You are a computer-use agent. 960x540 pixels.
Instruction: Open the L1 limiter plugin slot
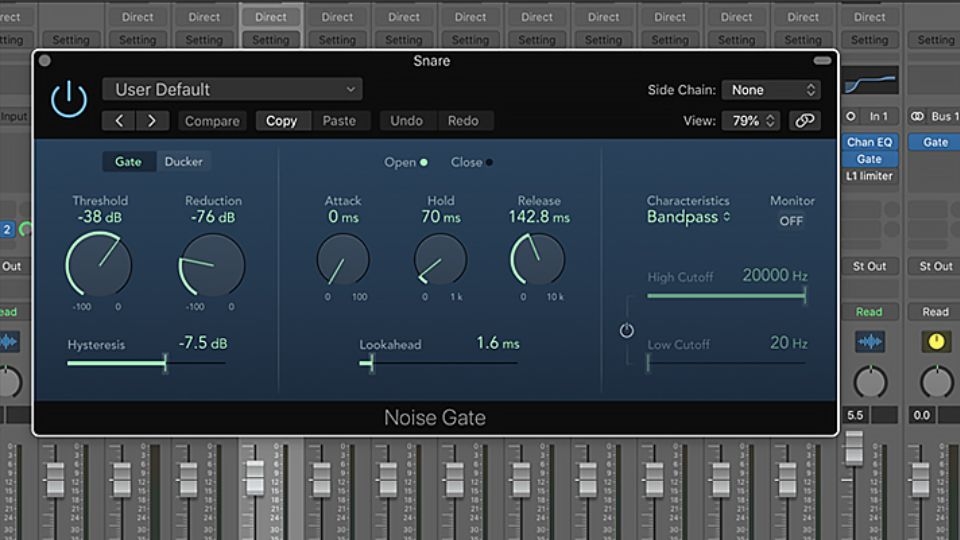tap(869, 176)
